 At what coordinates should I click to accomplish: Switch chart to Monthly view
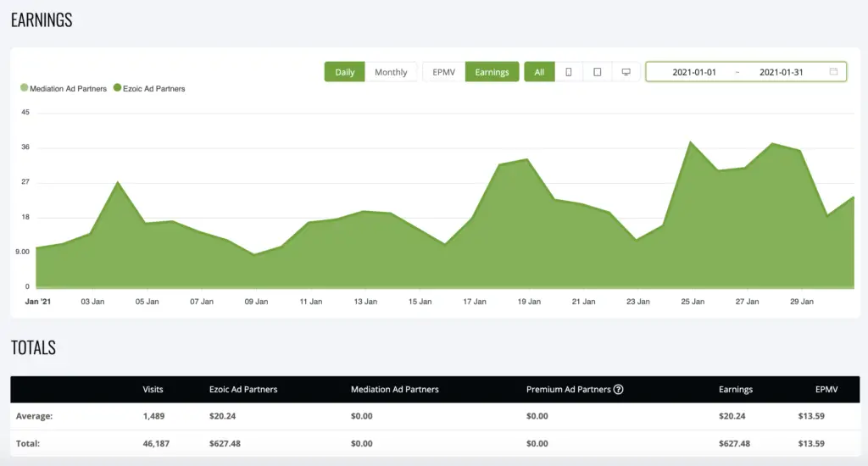391,72
